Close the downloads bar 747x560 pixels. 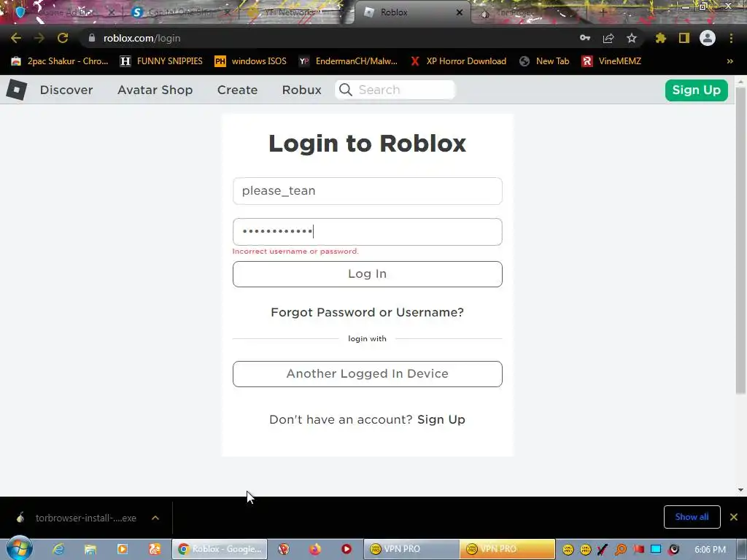(734, 517)
